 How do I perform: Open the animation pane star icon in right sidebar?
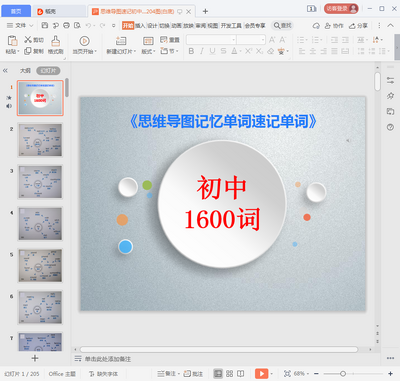tap(390, 96)
